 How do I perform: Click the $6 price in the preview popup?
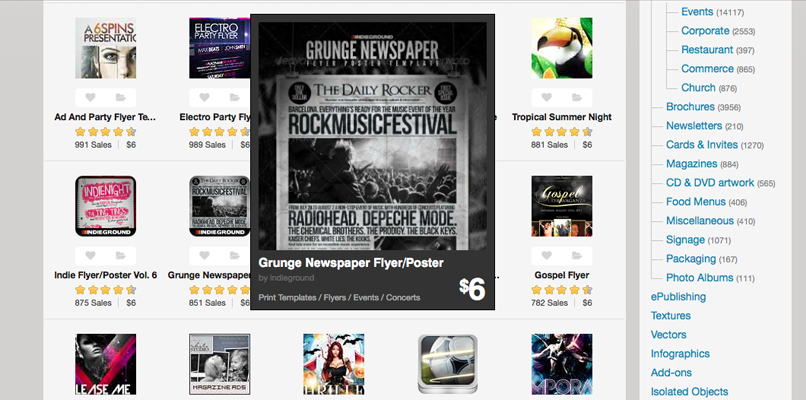[472, 289]
